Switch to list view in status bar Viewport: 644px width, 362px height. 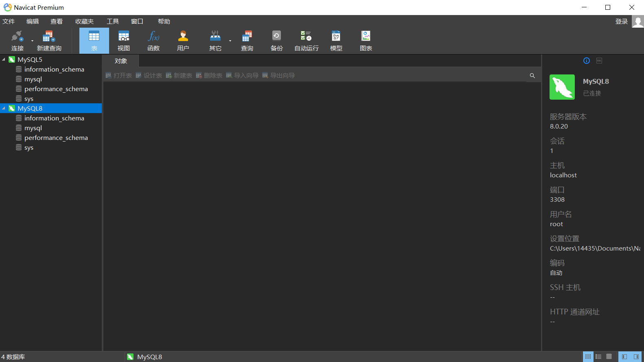tap(598, 357)
